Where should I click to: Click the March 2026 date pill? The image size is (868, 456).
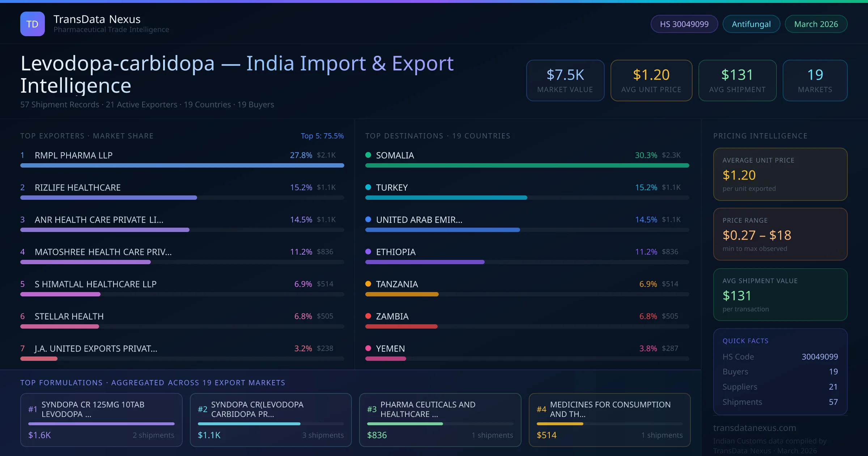coord(816,24)
